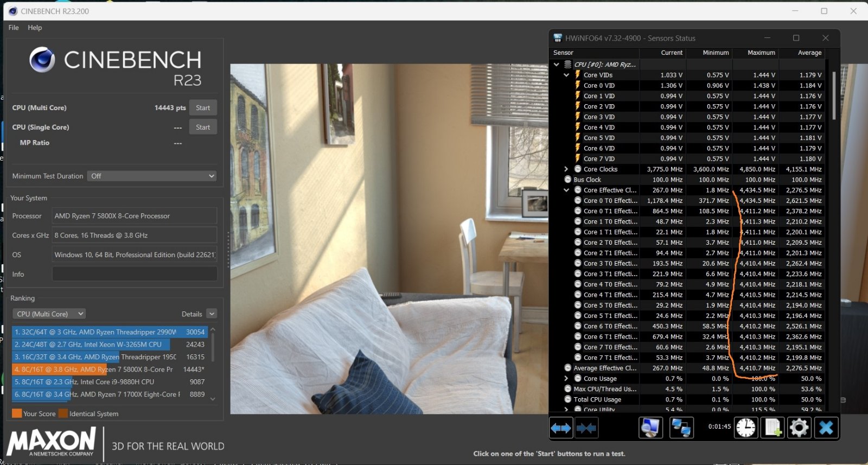Viewport: 868px width, 465px height.
Task: Click the Core Clocks gauge icon
Action: point(578,169)
